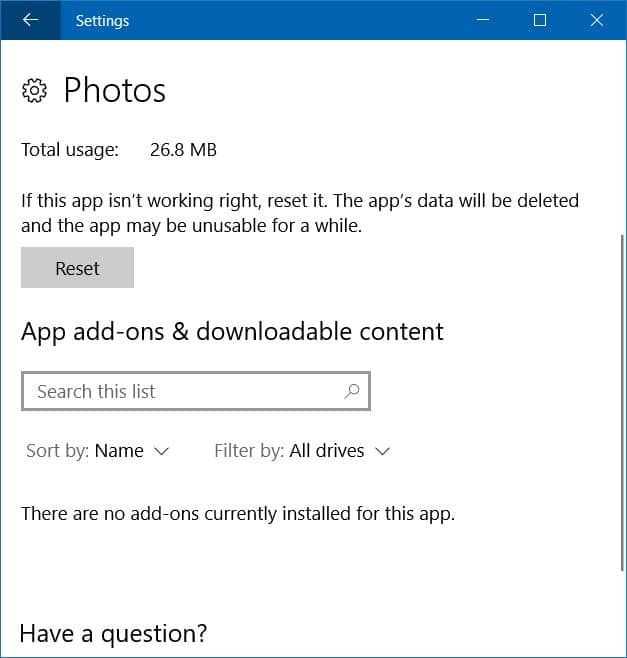Reset the Photos app
This screenshot has height=658, width=627.
tap(78, 268)
